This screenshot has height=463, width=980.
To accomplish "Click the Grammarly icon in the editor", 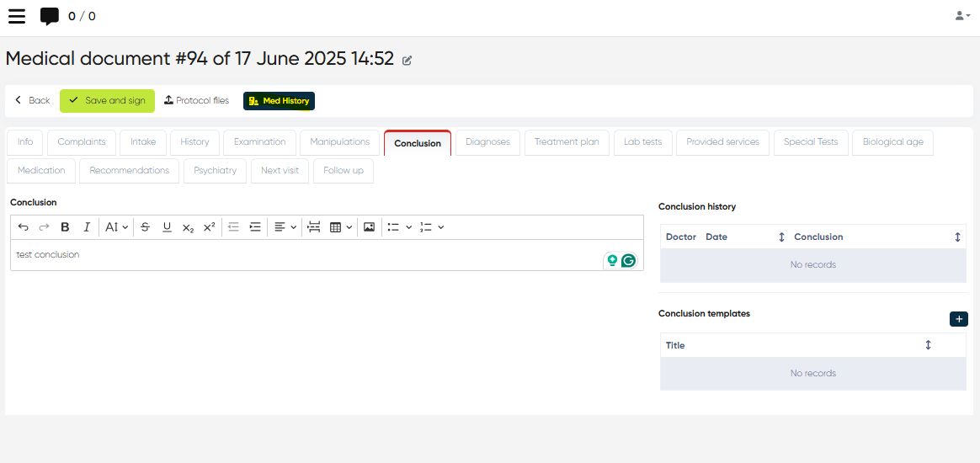I will pos(628,261).
